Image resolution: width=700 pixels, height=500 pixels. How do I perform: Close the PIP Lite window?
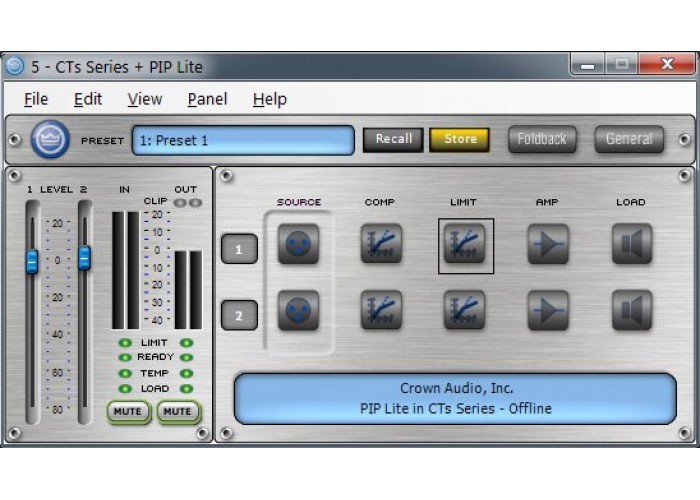(667, 64)
